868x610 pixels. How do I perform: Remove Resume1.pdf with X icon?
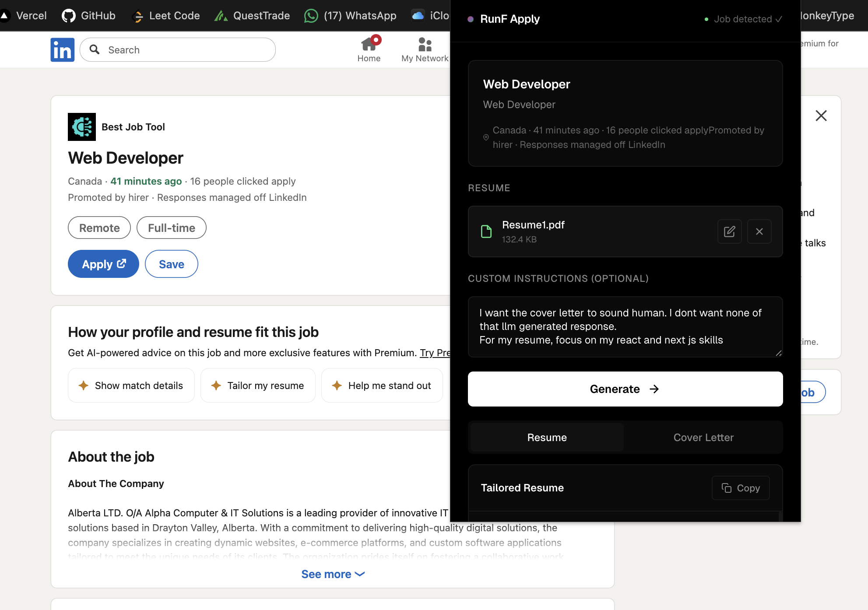(x=759, y=231)
